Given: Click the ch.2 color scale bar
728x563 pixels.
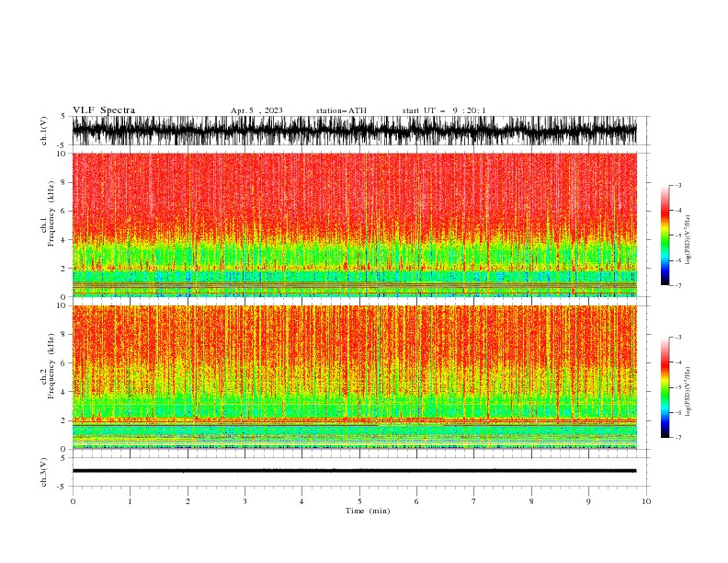Looking at the screenshot, I should click(665, 387).
